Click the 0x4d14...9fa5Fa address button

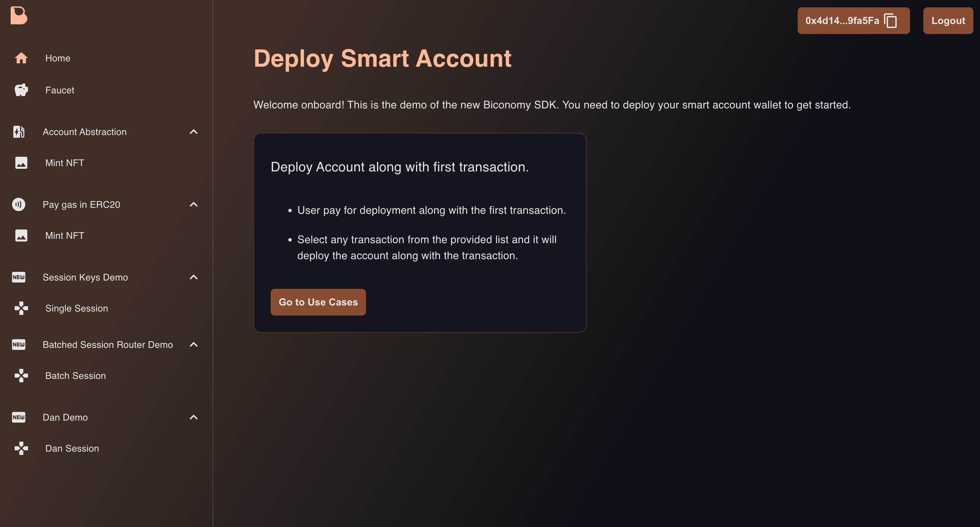(853, 21)
